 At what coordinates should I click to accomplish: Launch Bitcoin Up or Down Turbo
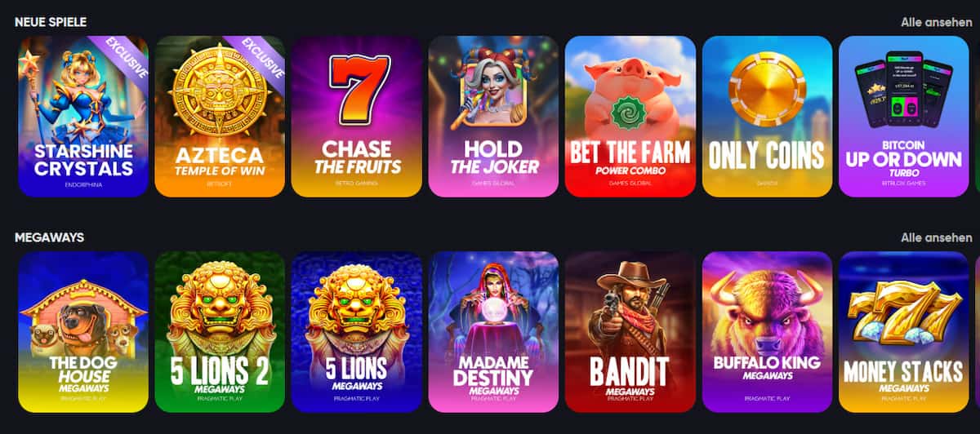[904, 117]
